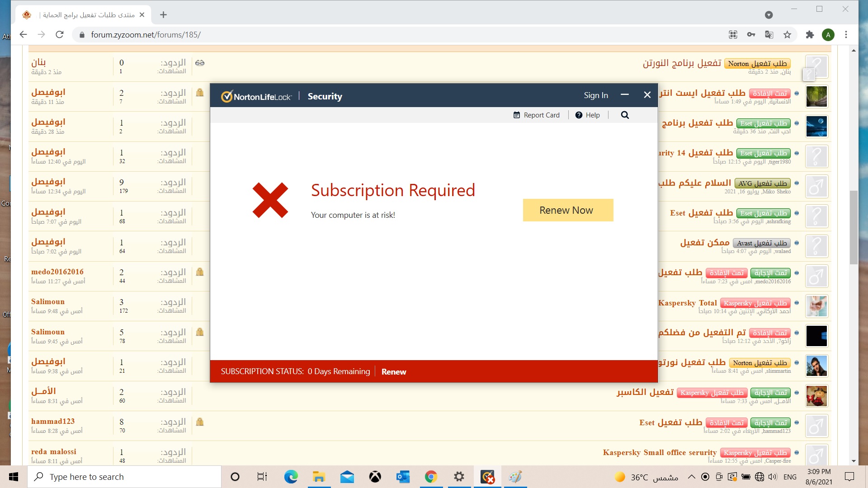Screen dimensions: 868x488
Task: Click the site lock icon in address bar
Action: click(82, 35)
